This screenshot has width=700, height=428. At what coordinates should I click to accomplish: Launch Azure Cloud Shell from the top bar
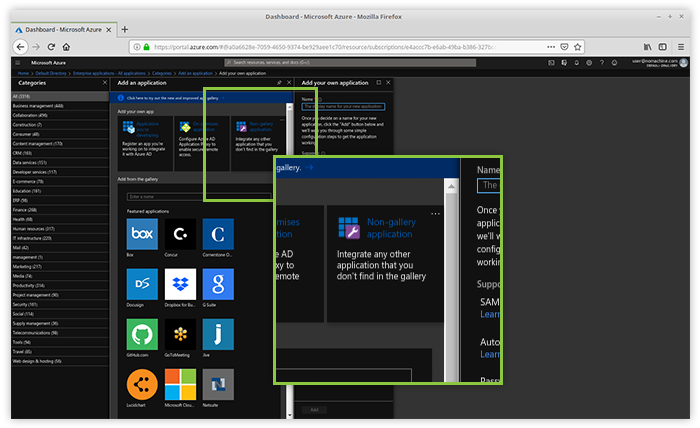pyautogui.click(x=551, y=63)
